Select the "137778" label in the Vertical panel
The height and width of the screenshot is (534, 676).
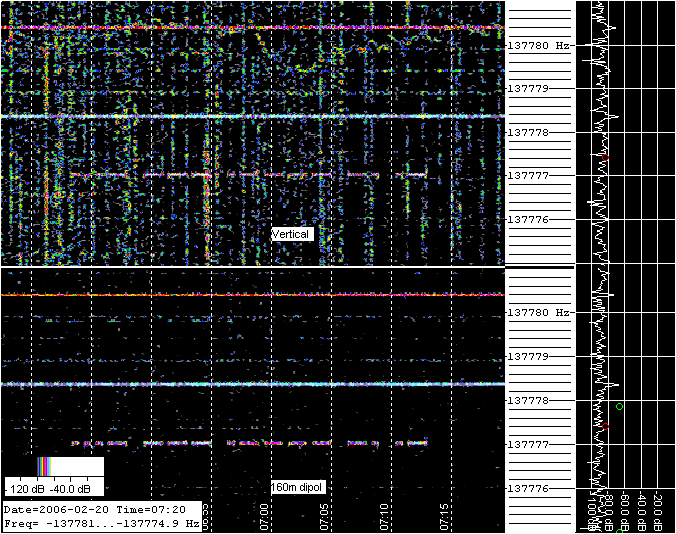click(x=528, y=132)
